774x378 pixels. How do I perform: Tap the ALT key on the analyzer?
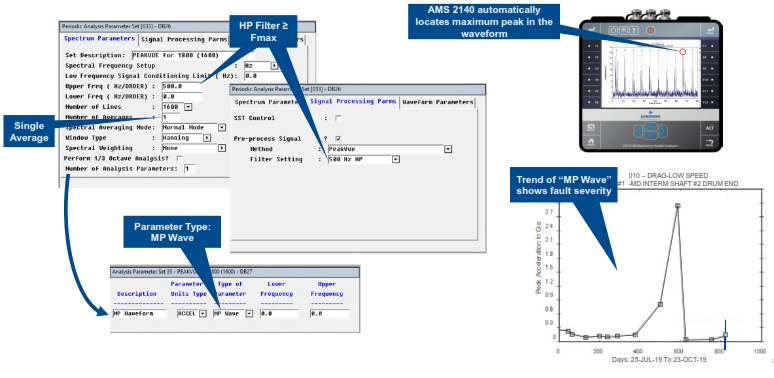[710, 128]
